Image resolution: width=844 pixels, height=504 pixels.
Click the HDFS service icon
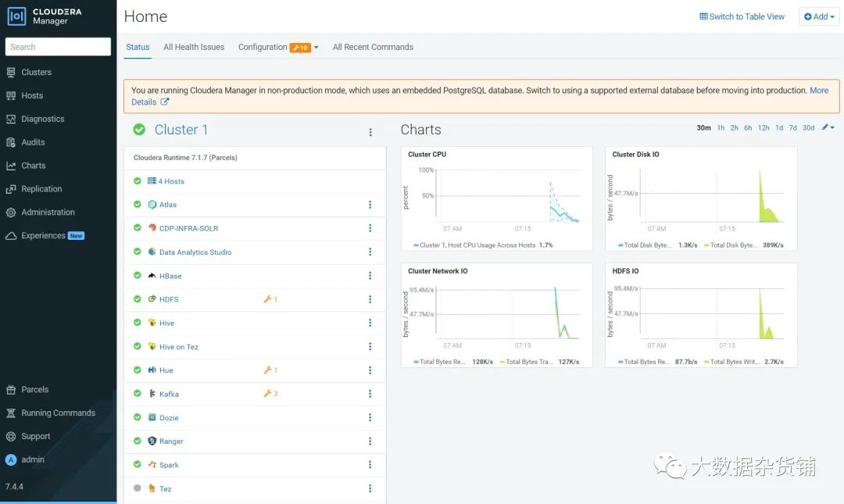coord(152,298)
